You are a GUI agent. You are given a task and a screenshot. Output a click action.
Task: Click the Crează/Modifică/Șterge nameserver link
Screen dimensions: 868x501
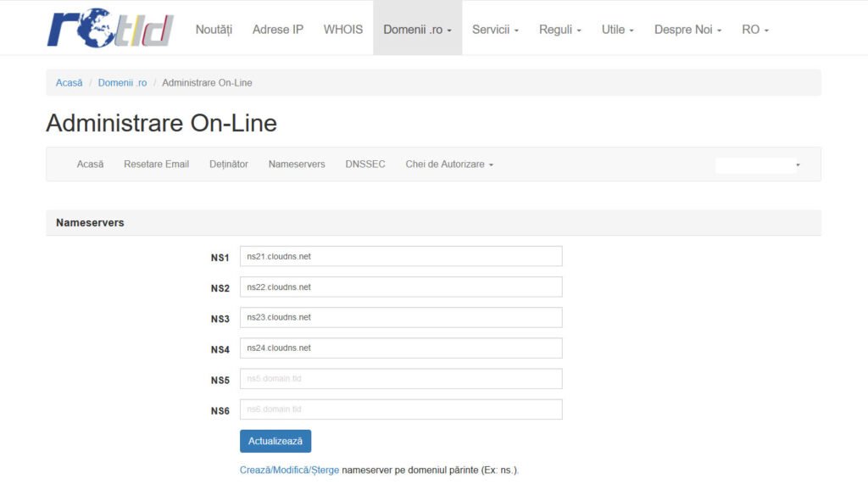[x=290, y=468]
